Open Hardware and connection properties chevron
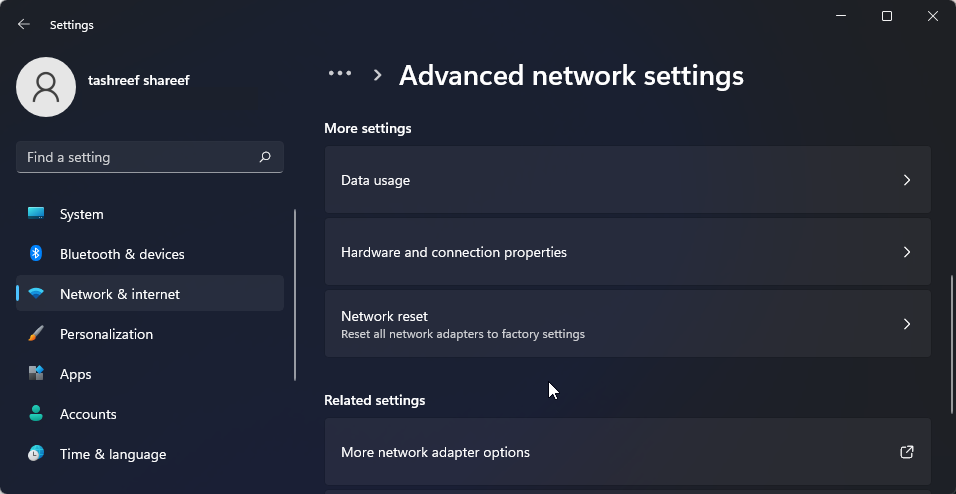This screenshot has width=956, height=494. pyautogui.click(x=906, y=252)
